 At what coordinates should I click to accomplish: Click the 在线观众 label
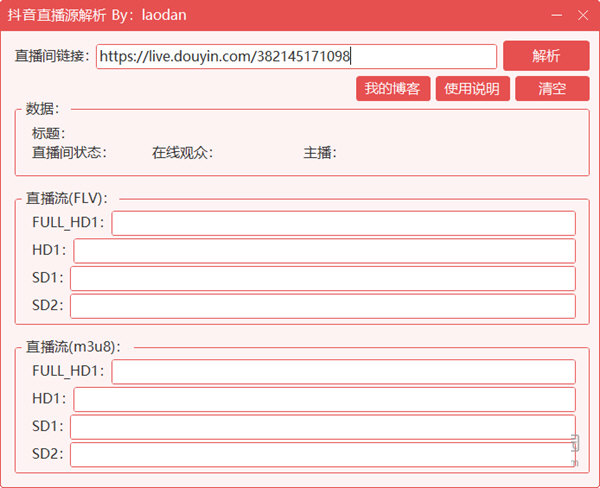pos(182,153)
